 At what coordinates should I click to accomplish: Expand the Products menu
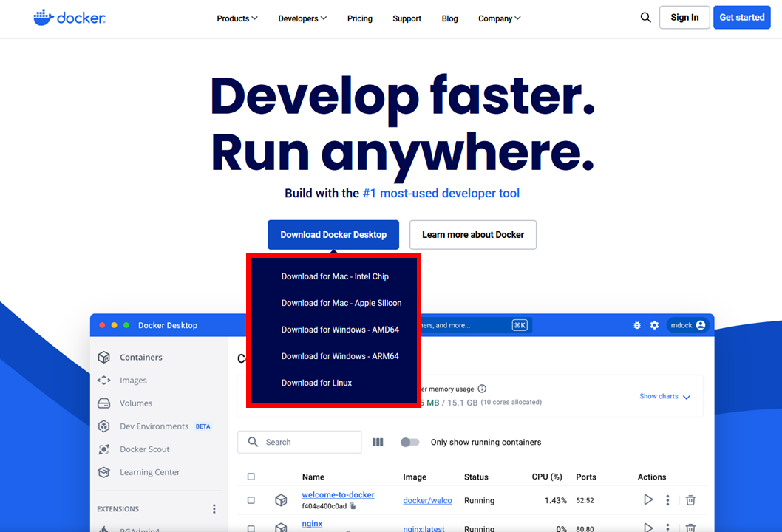tap(237, 18)
